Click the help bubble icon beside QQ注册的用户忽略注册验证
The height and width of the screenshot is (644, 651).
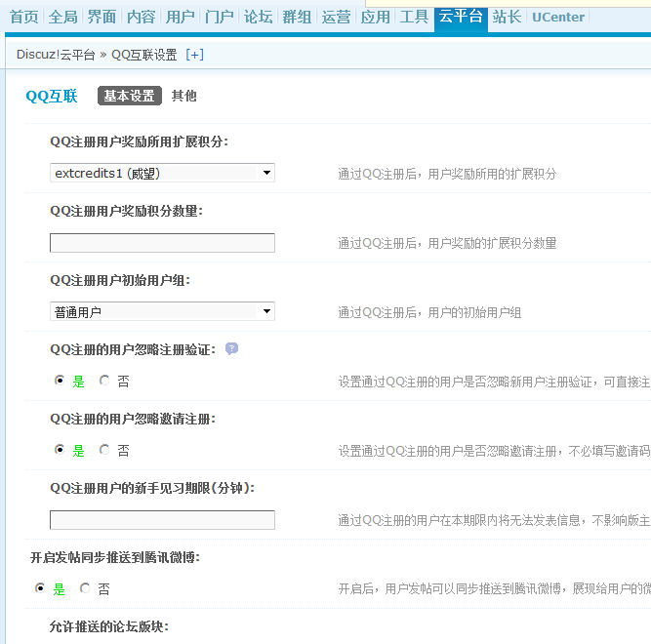(x=231, y=349)
